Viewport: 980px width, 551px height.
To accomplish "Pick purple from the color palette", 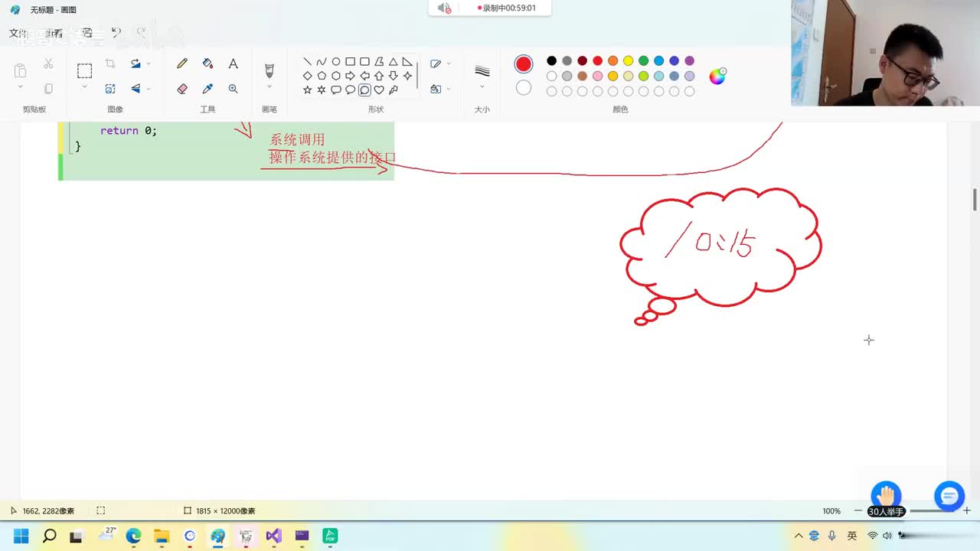I will click(689, 60).
